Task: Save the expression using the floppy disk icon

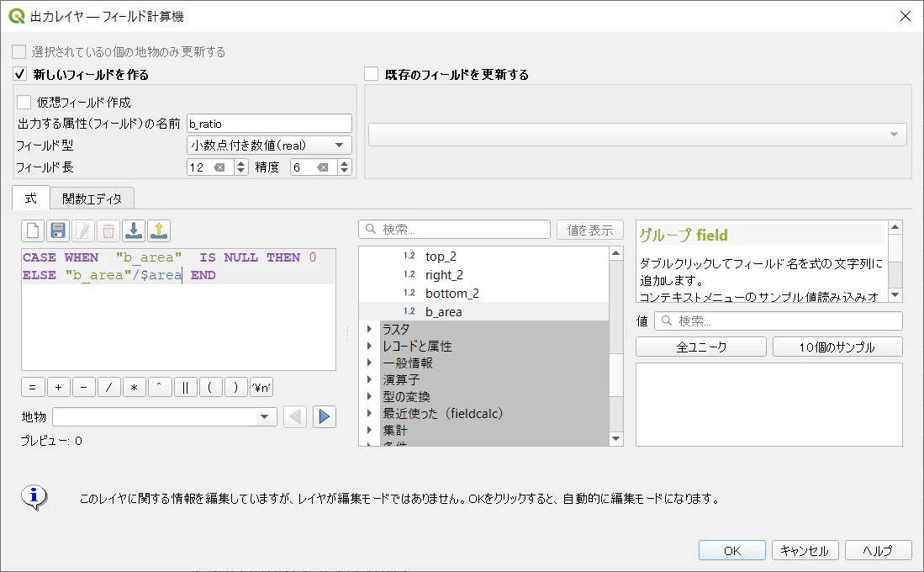Action: pos(58,230)
